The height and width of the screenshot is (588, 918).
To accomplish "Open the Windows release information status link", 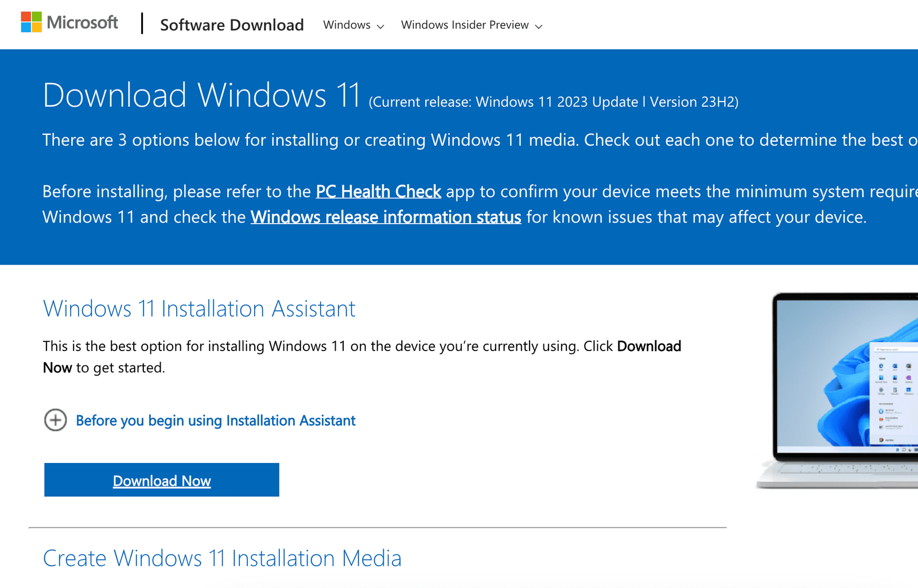I will pyautogui.click(x=386, y=217).
